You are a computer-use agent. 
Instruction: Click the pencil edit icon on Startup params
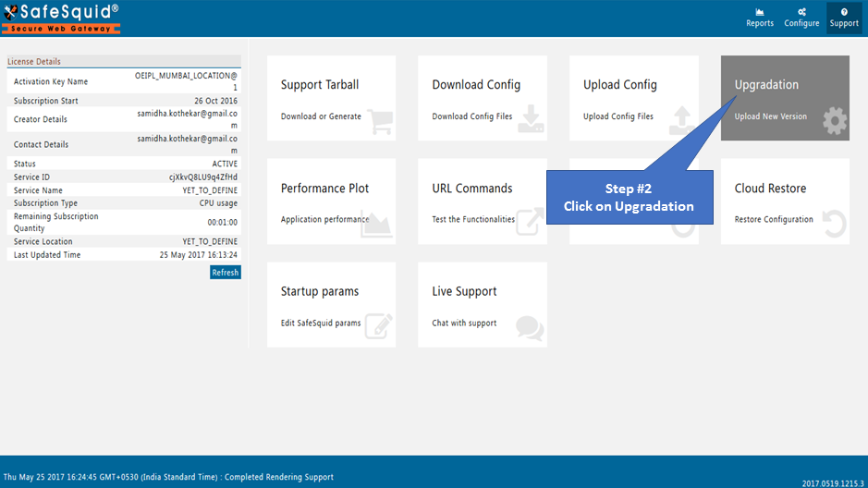click(379, 326)
